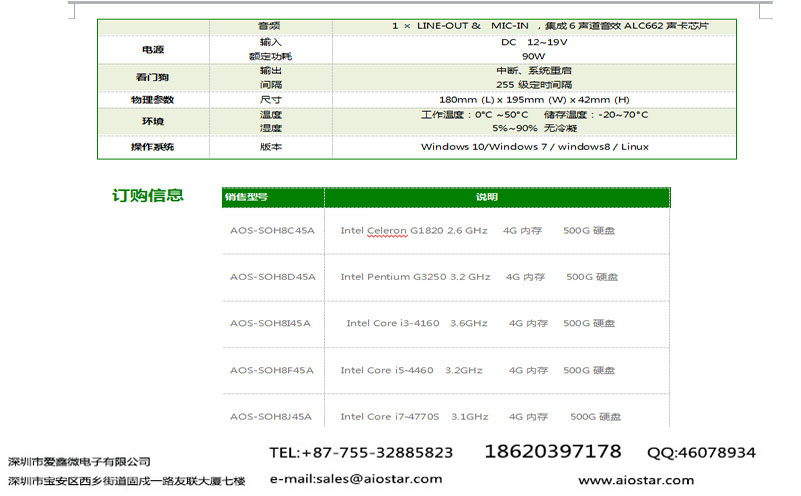Click Intel Core i3-4160 description
The width and height of the screenshot is (801, 496).
click(x=417, y=323)
